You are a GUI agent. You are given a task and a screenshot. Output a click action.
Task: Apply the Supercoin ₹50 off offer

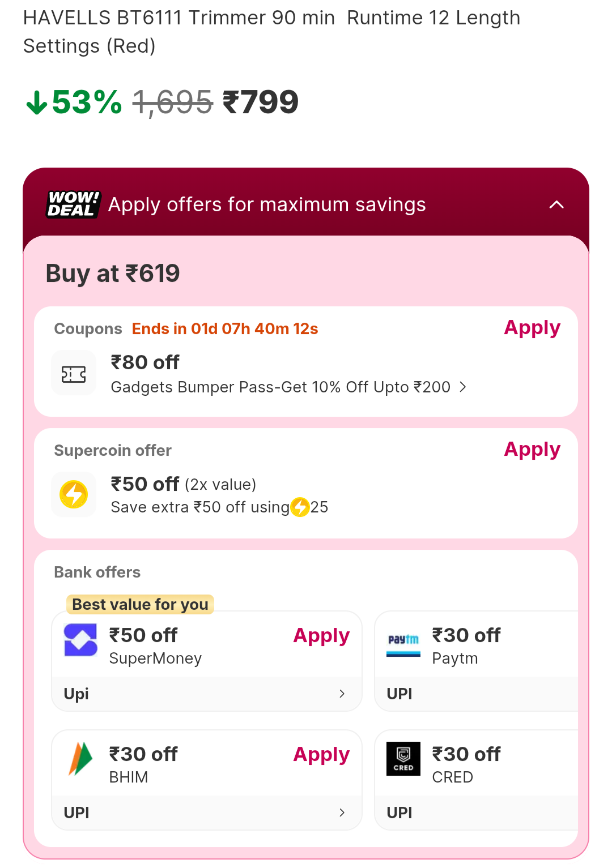532,450
